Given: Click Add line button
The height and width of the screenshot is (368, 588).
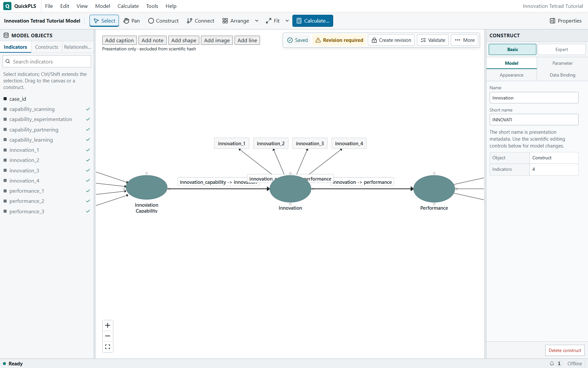Looking at the screenshot, I should click(247, 40).
